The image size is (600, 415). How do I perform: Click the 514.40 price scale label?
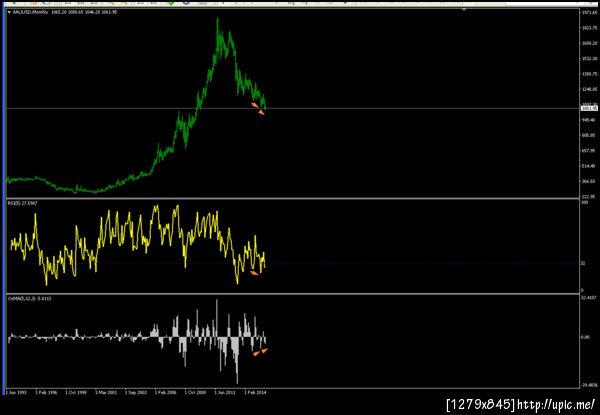click(589, 166)
